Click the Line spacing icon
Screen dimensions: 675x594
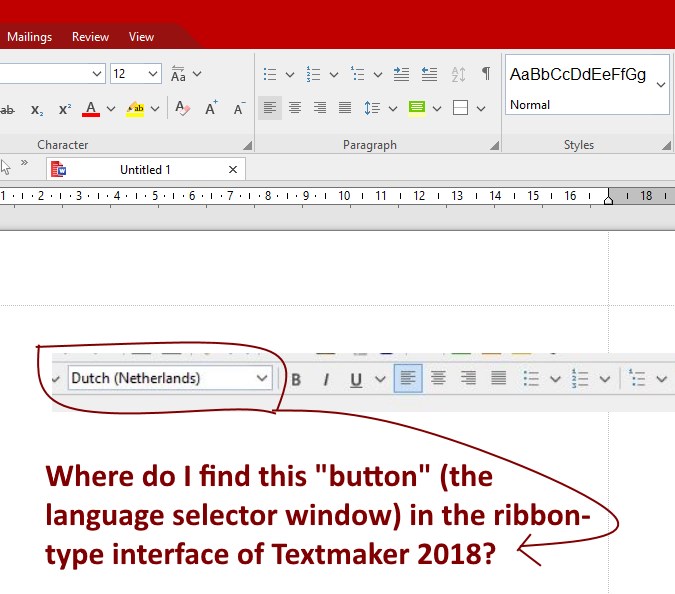pyautogui.click(x=371, y=108)
